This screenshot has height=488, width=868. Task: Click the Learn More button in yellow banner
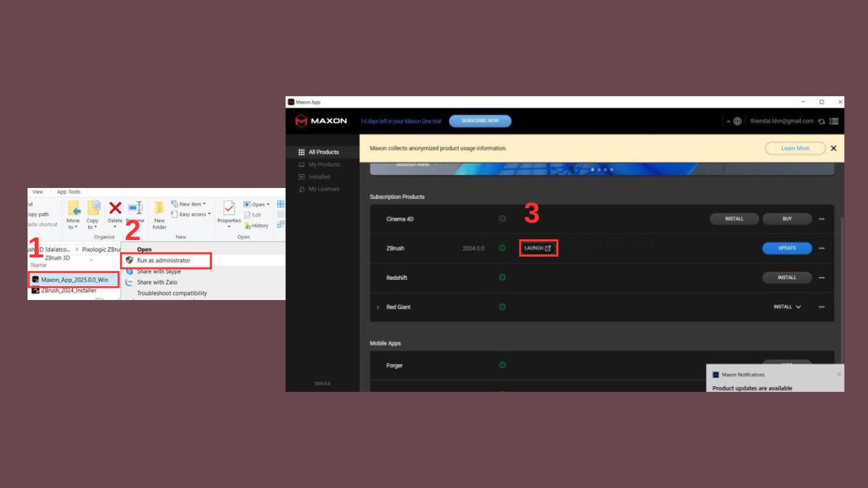point(796,148)
